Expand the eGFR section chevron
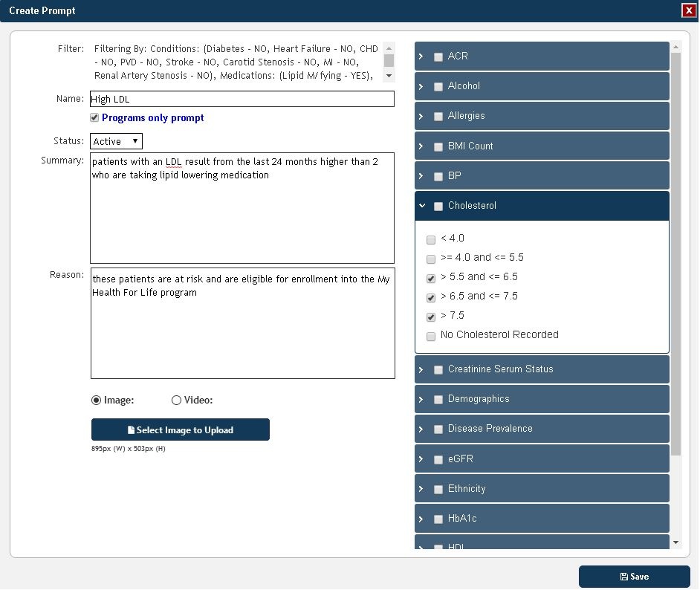This screenshot has height=590, width=700. click(421, 458)
